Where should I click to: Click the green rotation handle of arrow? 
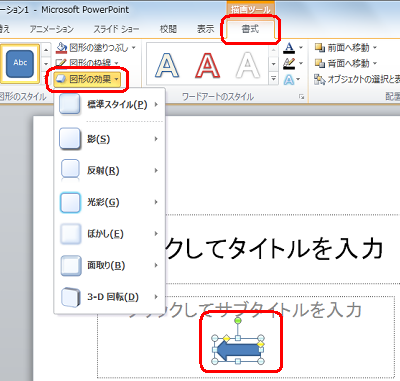(238, 321)
